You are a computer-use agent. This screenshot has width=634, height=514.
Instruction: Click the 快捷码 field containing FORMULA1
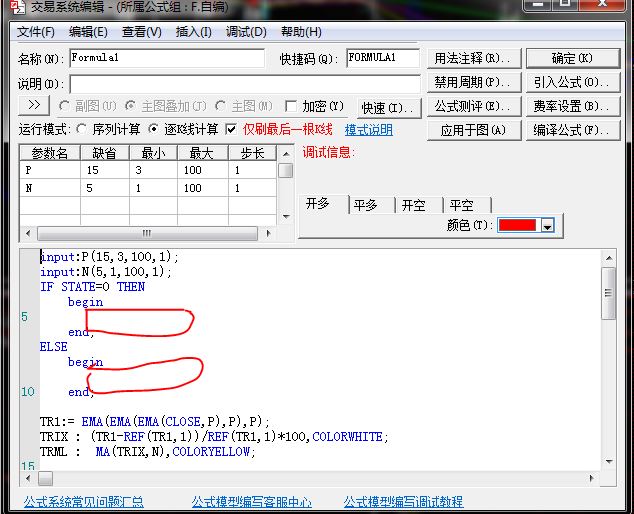pos(383,58)
